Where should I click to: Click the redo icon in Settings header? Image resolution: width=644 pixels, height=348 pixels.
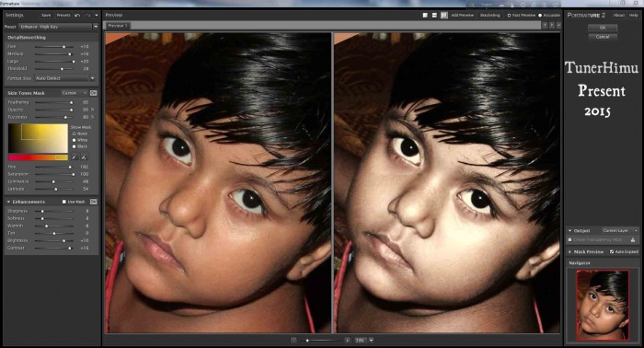pos(87,16)
